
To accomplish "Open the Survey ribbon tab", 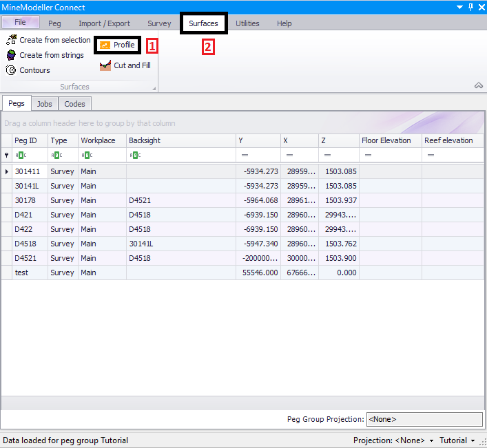I will point(159,23).
